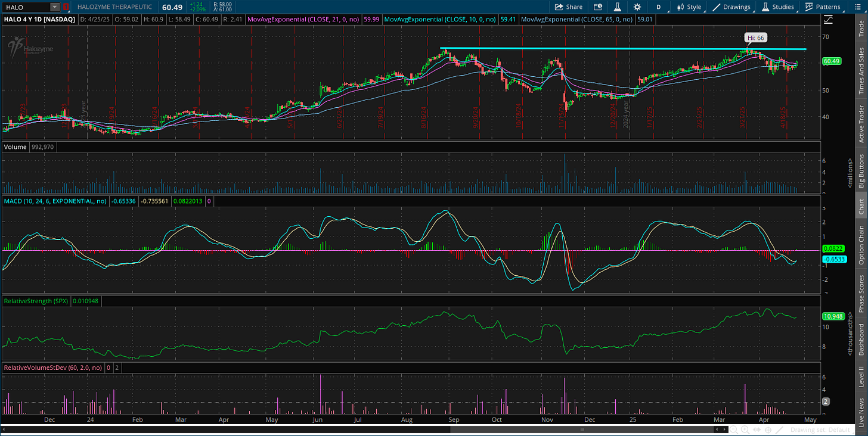
Task: Open the Drawing set: Default selector
Action: click(820, 429)
